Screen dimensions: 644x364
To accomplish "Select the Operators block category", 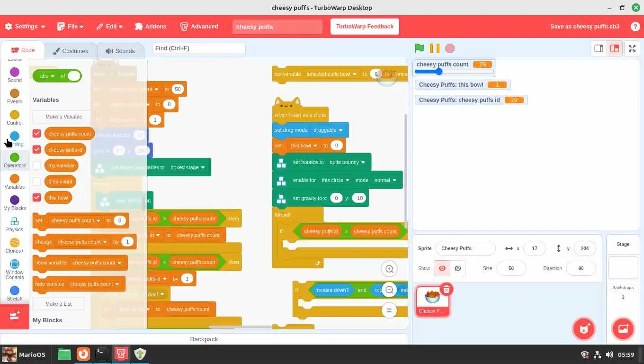I will point(15,160).
